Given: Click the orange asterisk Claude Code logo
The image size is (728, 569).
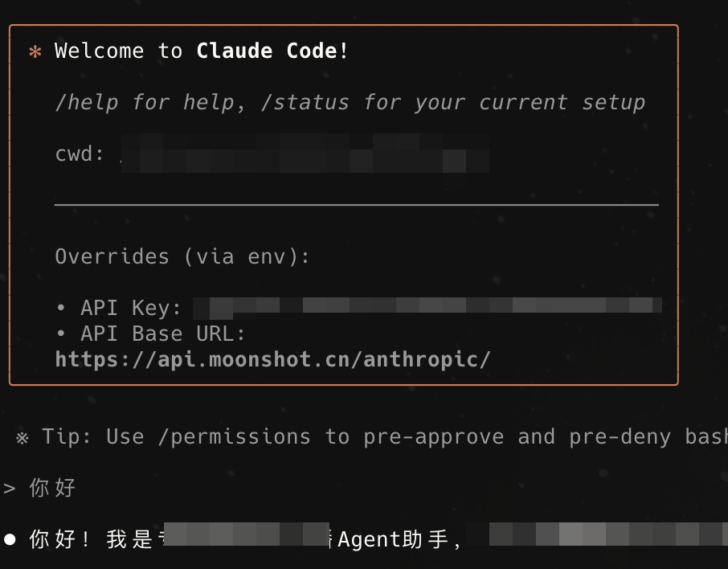Looking at the screenshot, I should [35, 52].
